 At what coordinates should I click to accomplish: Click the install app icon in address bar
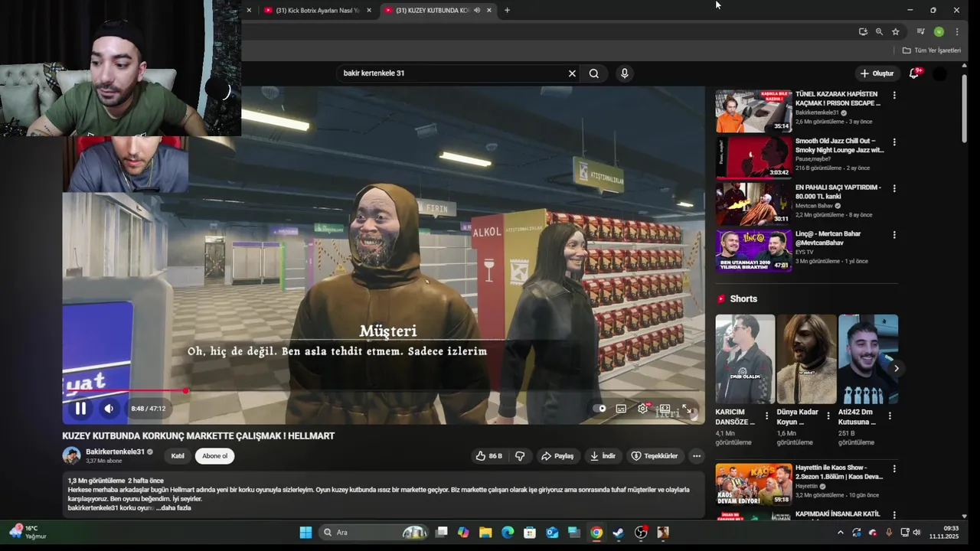(x=863, y=31)
